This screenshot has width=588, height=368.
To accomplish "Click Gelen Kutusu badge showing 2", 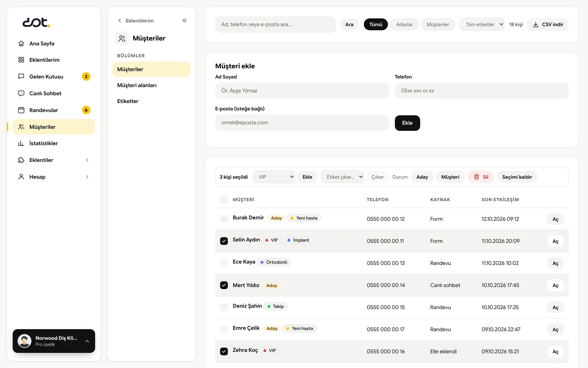I will (86, 76).
